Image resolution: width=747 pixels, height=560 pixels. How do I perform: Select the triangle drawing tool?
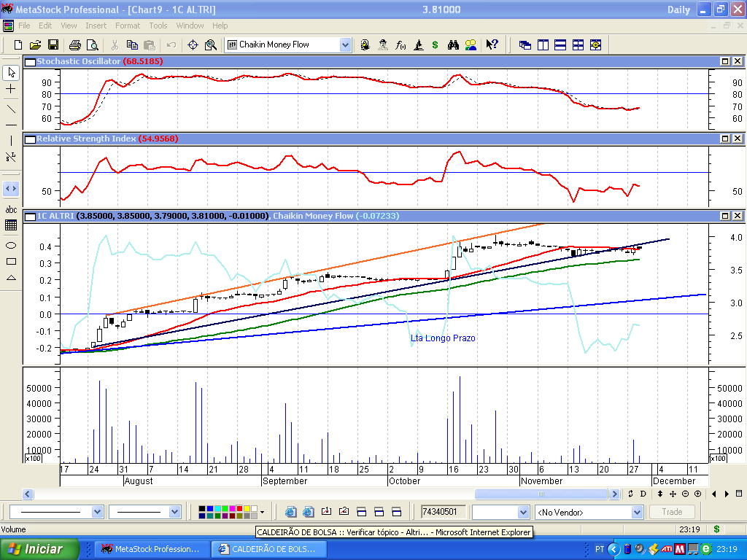pos(11,278)
